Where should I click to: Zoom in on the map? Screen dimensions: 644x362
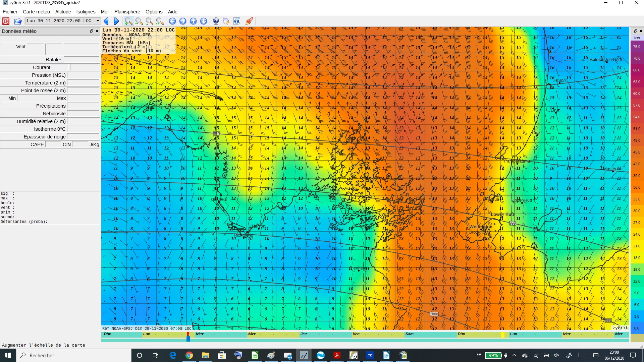128,21
